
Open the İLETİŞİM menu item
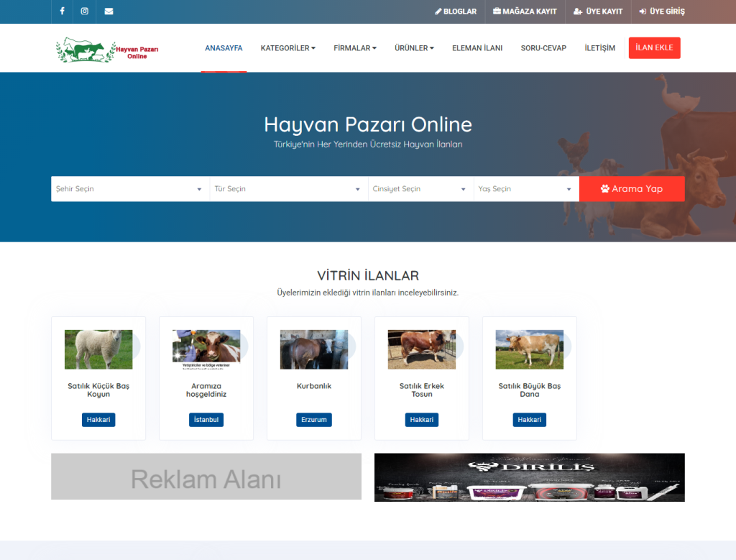[599, 48]
